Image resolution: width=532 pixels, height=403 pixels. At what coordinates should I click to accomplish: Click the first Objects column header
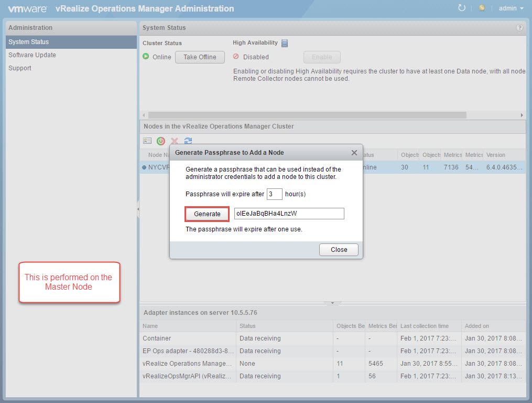click(x=409, y=155)
